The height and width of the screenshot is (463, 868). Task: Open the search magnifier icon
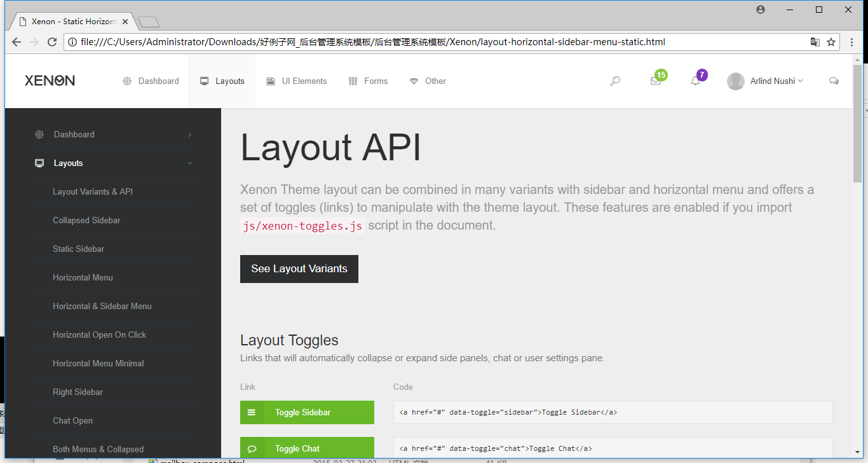pyautogui.click(x=615, y=81)
